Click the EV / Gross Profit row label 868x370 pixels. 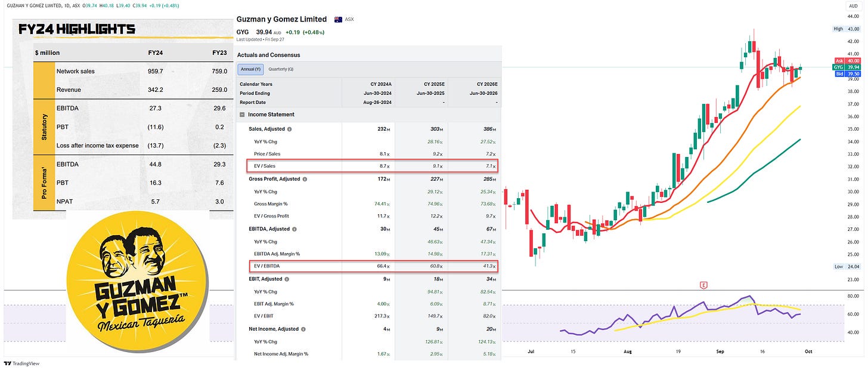[x=272, y=216]
